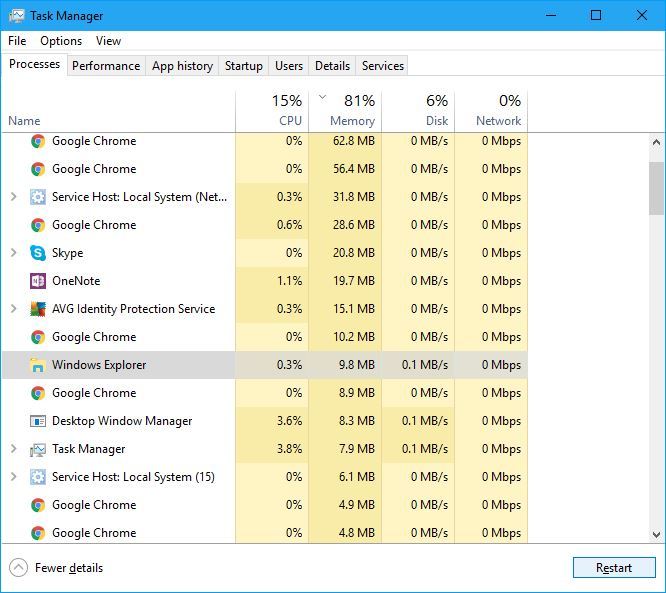Expand the Task Manager process group

coord(14,449)
